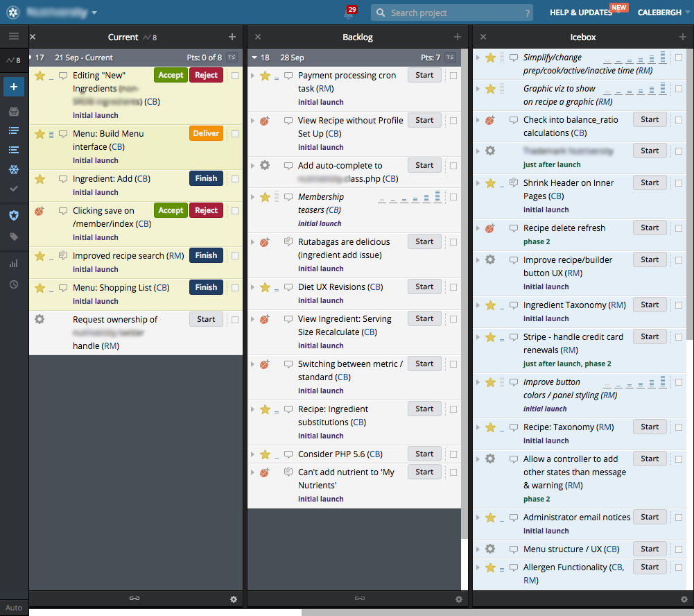Select checkbox for Diet UX Revisions story
The width and height of the screenshot is (694, 616).
(x=453, y=287)
